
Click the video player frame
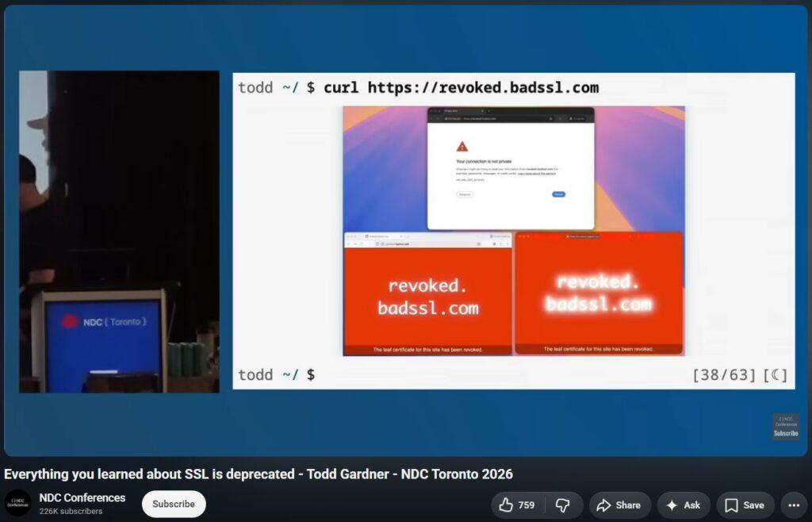[406, 230]
